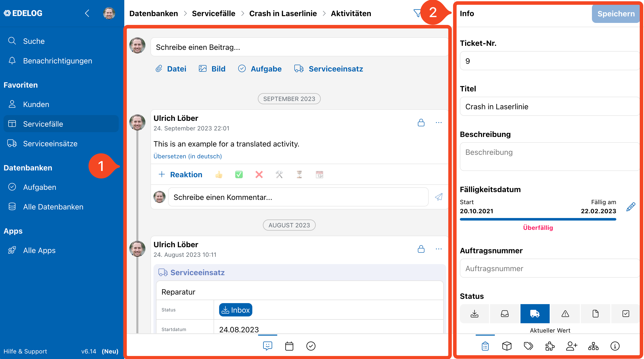Add an image with the Bild button
Viewport: 644px width, 359px height.
(x=212, y=69)
